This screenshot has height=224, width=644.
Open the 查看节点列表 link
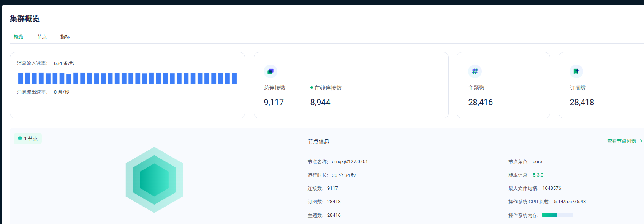(x=621, y=141)
